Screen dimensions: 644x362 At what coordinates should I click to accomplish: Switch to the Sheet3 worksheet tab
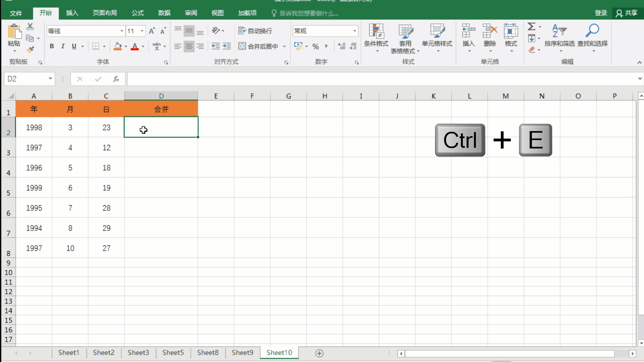138,353
